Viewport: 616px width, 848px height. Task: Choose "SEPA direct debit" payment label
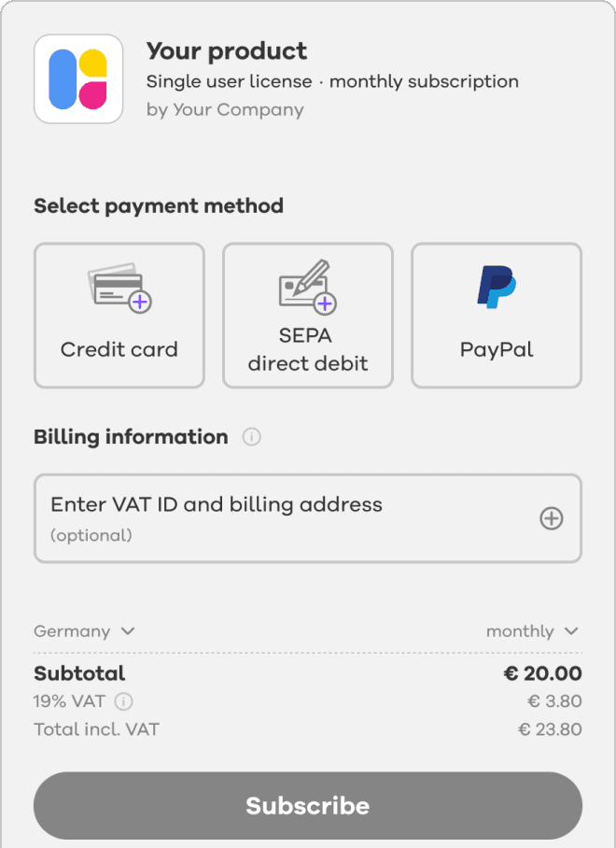[x=307, y=349]
